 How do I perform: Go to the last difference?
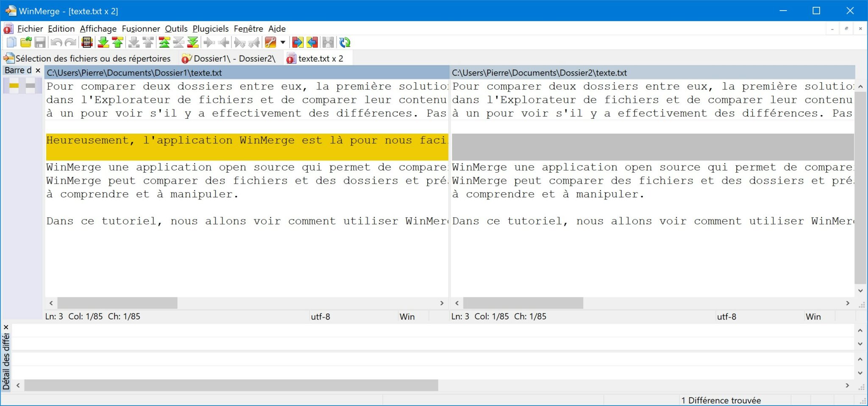click(193, 42)
